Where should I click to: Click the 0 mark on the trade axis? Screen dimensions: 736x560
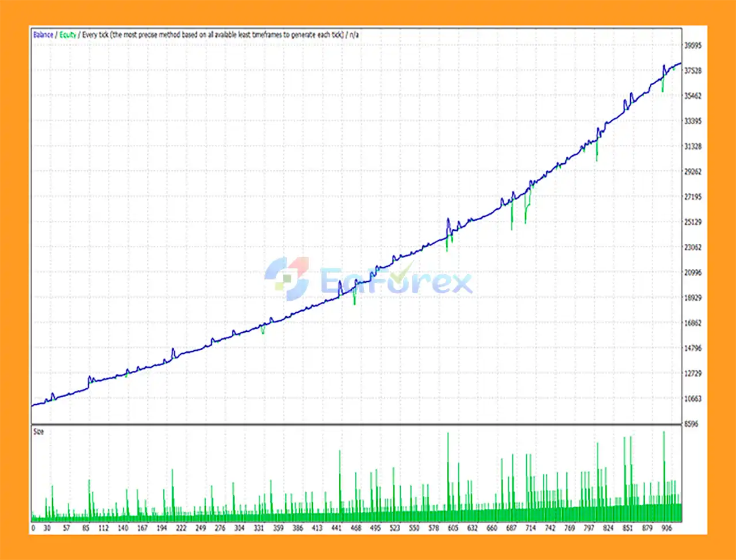33,528
